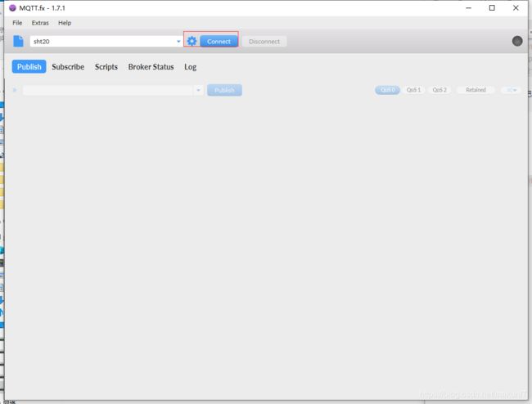Image resolution: width=532 pixels, height=404 pixels.
Task: Connect to the sht20 broker
Action: click(219, 42)
